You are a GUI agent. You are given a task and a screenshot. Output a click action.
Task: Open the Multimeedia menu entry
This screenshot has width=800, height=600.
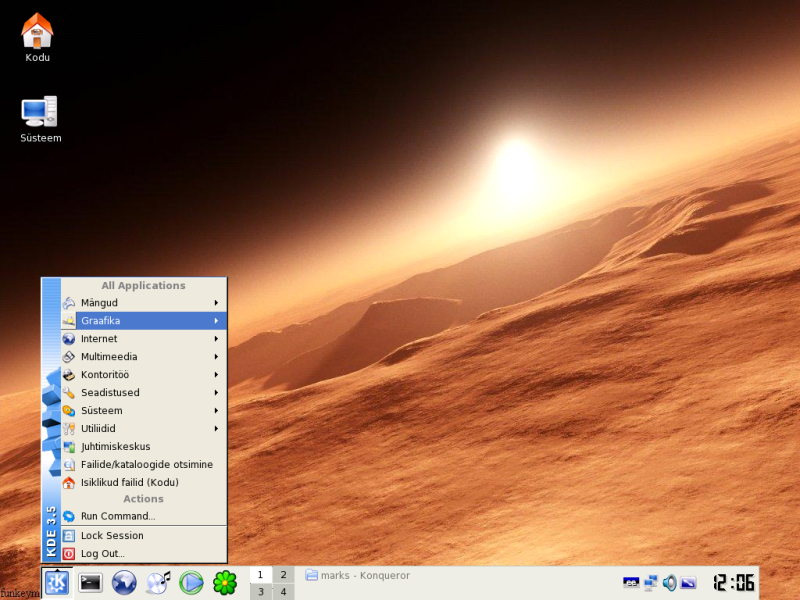point(144,357)
